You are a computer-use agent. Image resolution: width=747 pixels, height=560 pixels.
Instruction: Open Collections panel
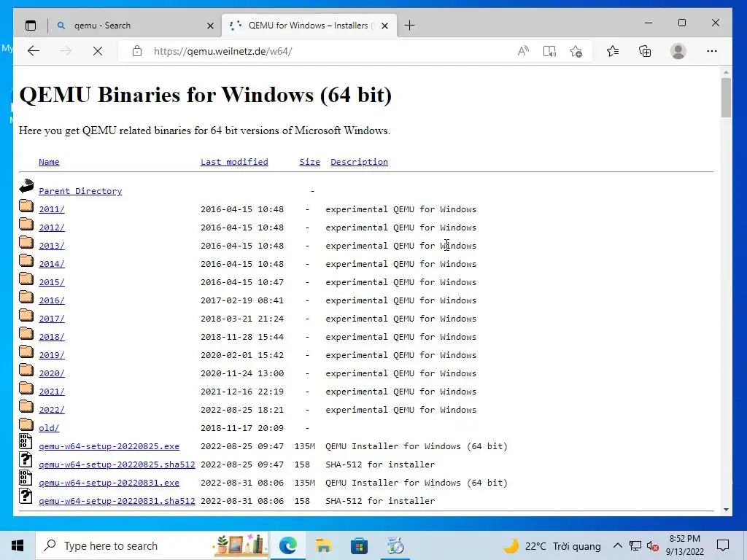coord(645,51)
